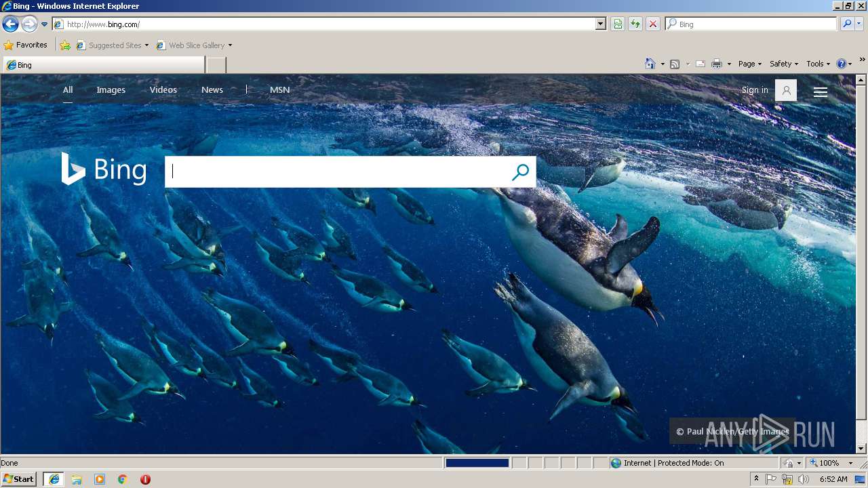Switch to News on Bing
The width and height of the screenshot is (868, 488).
click(212, 90)
